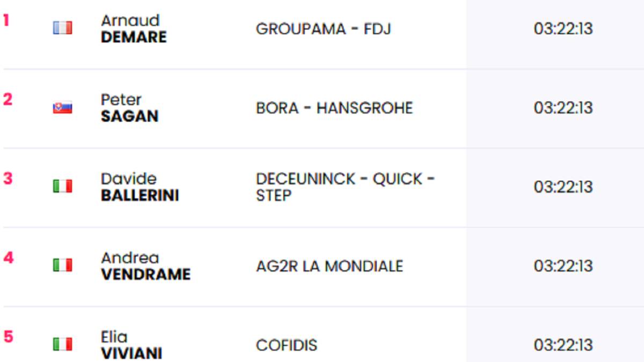Image resolution: width=644 pixels, height=362 pixels.
Task: Click rank number 5 in the results
Action: 8,337
